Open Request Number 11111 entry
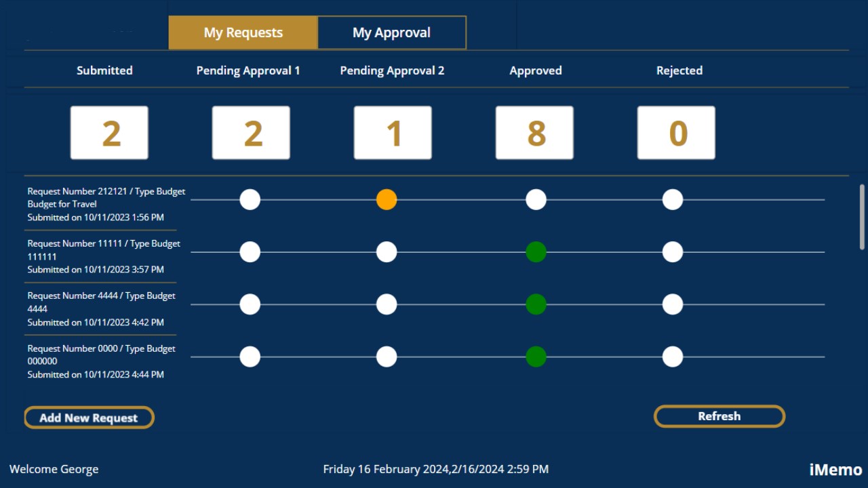This screenshot has height=488, width=868. coord(104,256)
